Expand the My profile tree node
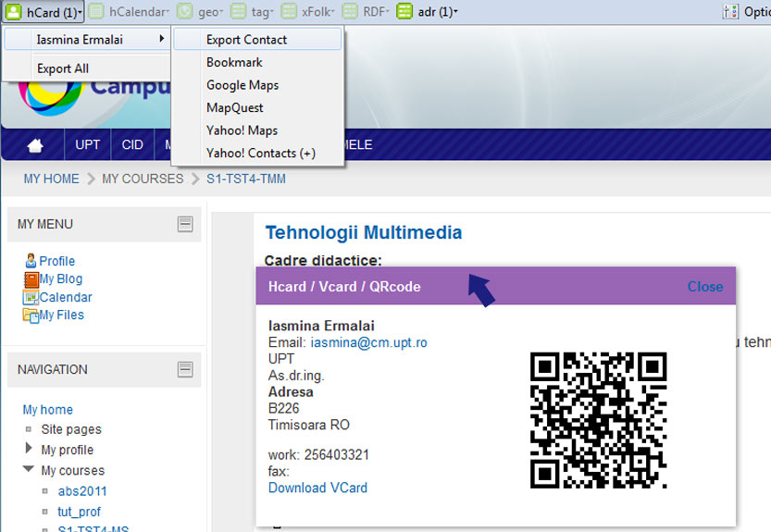Image resolution: width=771 pixels, height=532 pixels. tap(30, 450)
